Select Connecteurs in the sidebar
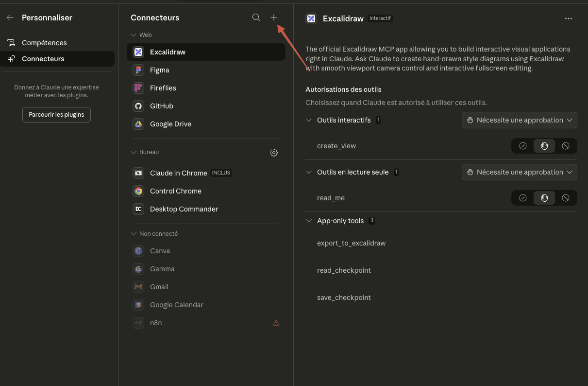 43,59
